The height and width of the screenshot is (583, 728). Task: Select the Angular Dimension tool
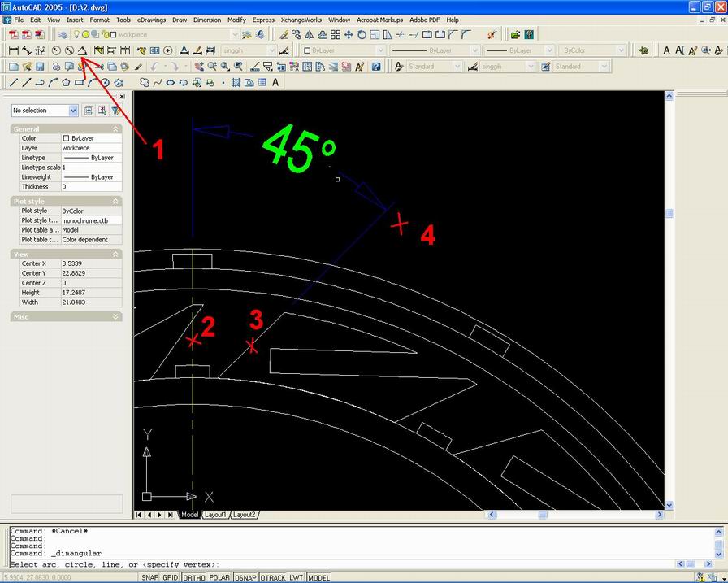[x=83, y=50]
